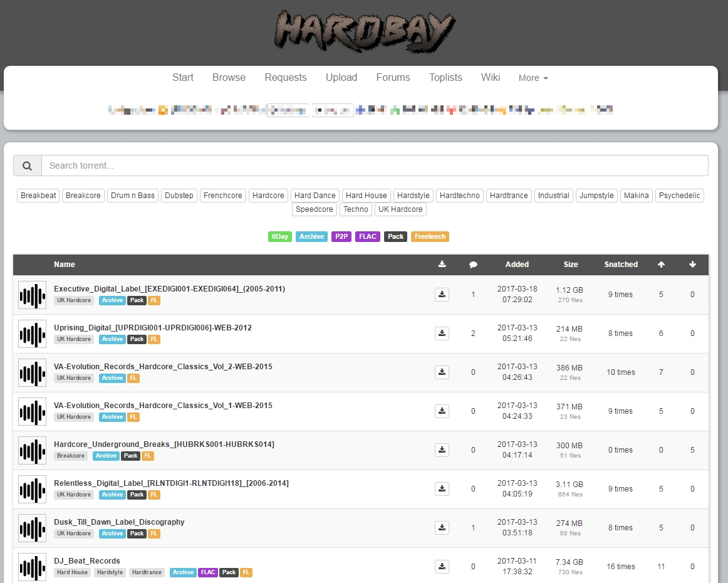
Task: Download the DJ_Beat_Records torrent
Action: [442, 567]
